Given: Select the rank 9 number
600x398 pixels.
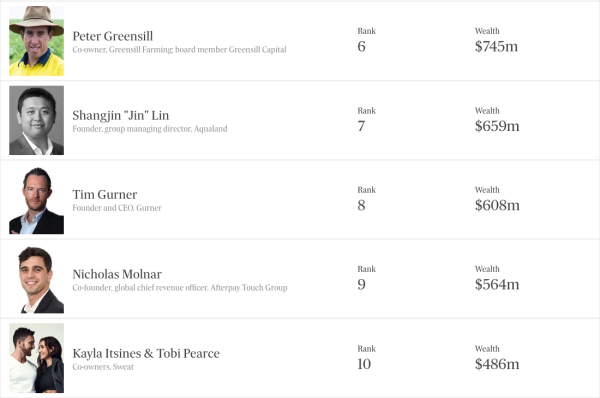Looking at the screenshot, I should click(x=361, y=284).
